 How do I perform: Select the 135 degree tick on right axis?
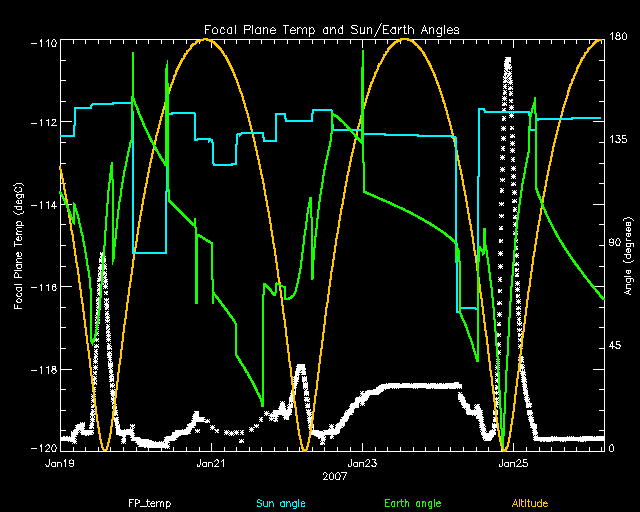pos(617,141)
